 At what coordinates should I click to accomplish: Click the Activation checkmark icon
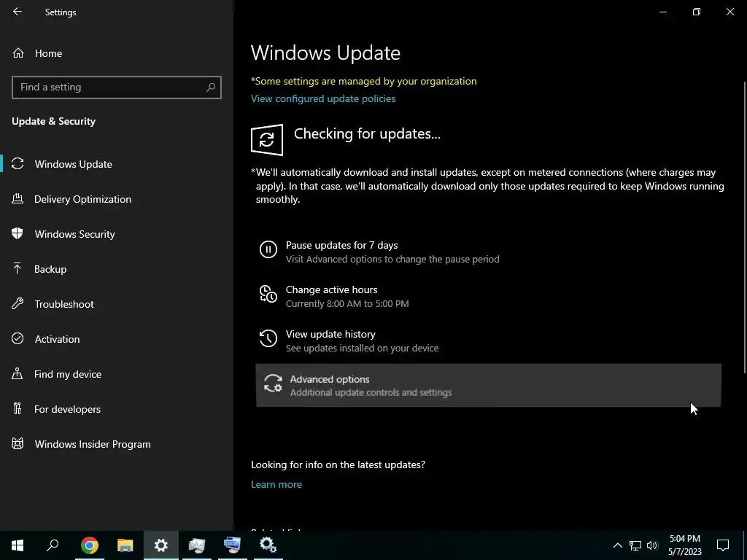(x=18, y=338)
